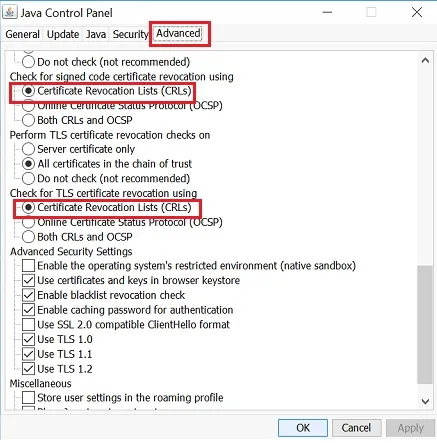Toggle the Use TLS 1.2 checkbox
437x443 pixels.
pos(28,369)
